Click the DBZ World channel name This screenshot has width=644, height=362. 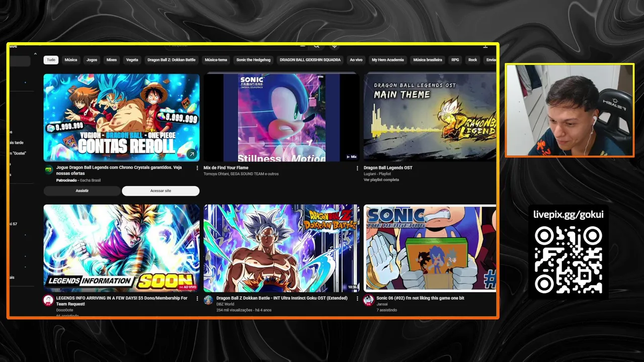tap(225, 304)
